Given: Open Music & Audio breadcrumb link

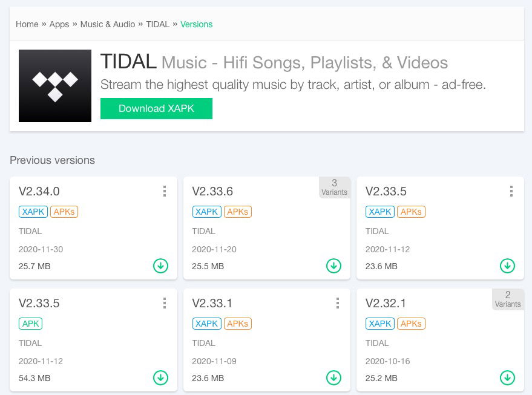Looking at the screenshot, I should click(x=108, y=24).
